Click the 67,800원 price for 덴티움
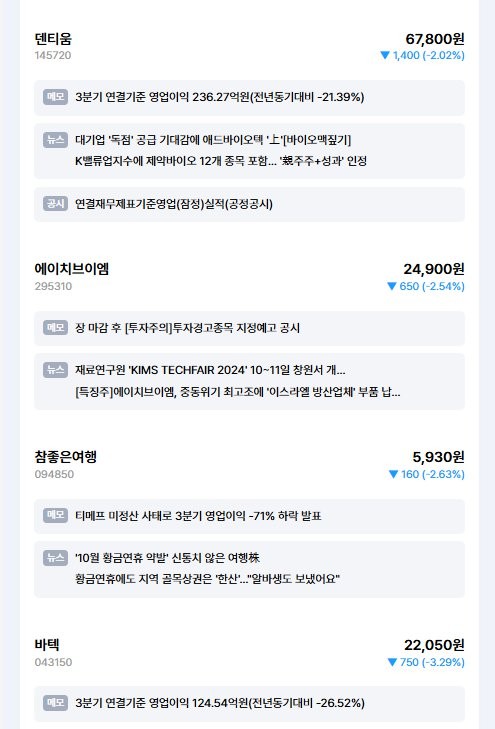This screenshot has width=495, height=729. 435,39
